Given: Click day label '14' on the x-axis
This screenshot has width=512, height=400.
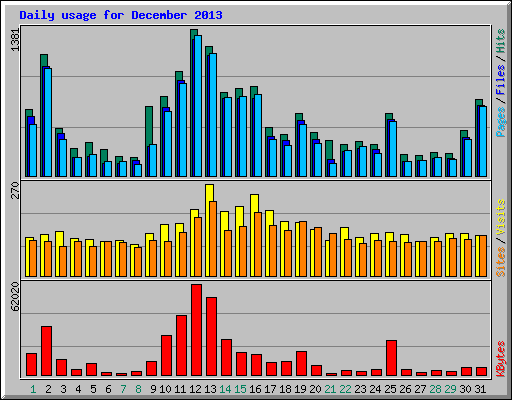Looking at the screenshot, I should 225,389.
